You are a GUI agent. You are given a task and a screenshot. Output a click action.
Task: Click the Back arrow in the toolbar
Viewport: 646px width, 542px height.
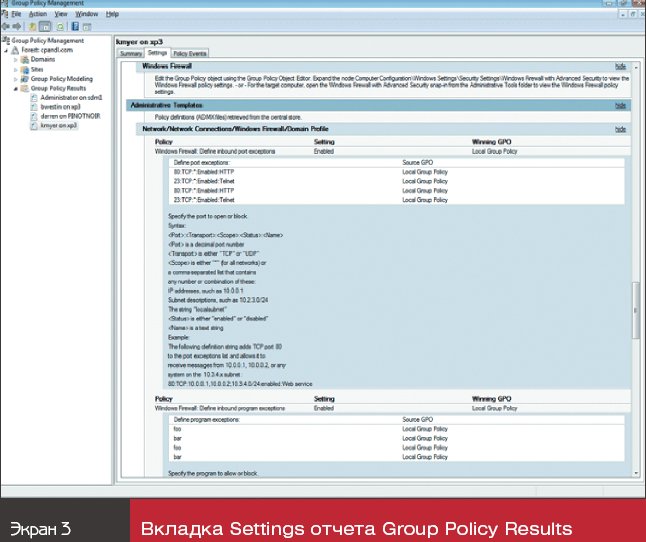click(x=5, y=27)
